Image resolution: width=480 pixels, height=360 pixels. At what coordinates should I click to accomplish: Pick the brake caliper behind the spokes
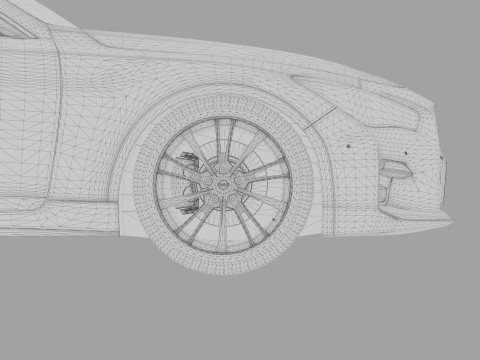click(187, 182)
